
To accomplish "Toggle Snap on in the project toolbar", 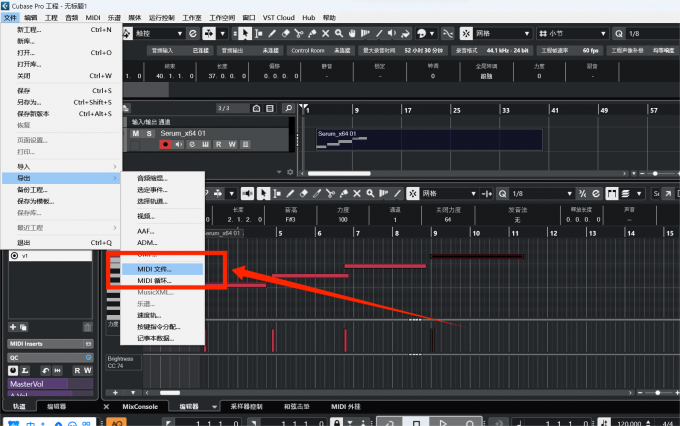I will [466, 33].
